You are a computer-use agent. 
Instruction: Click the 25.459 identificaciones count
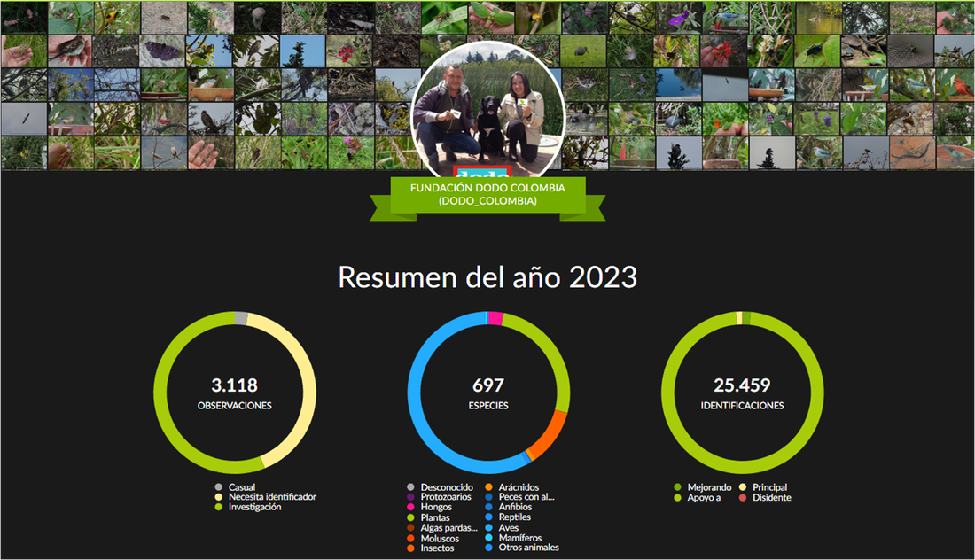click(x=742, y=385)
